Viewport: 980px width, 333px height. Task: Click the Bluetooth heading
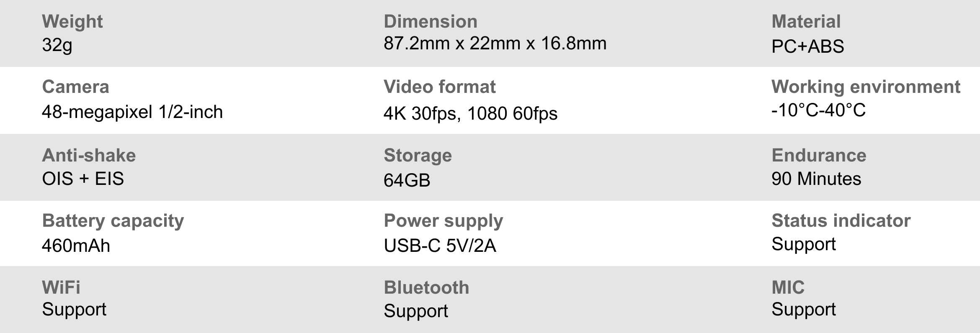(426, 288)
